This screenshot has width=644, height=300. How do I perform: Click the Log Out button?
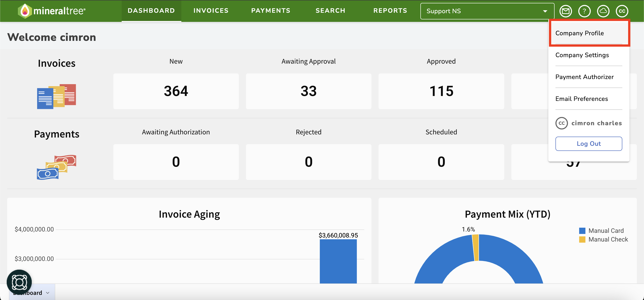coord(589,144)
